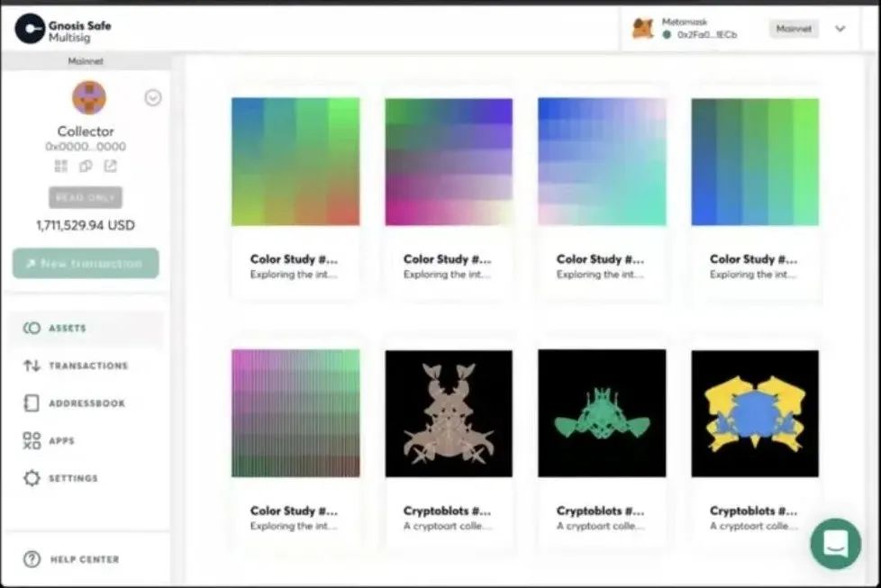Image resolution: width=881 pixels, height=588 pixels.
Task: Expand the Safe selector chevron near Collector
Action: coord(153,98)
